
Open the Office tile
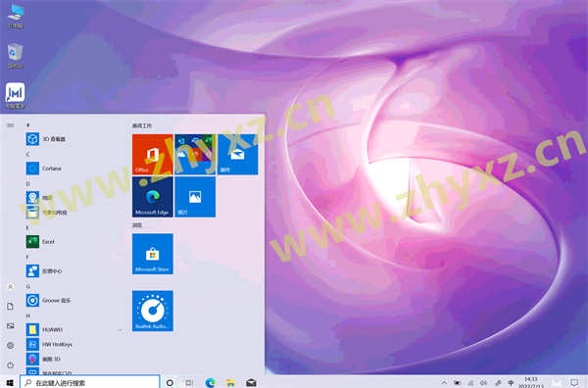[152, 155]
